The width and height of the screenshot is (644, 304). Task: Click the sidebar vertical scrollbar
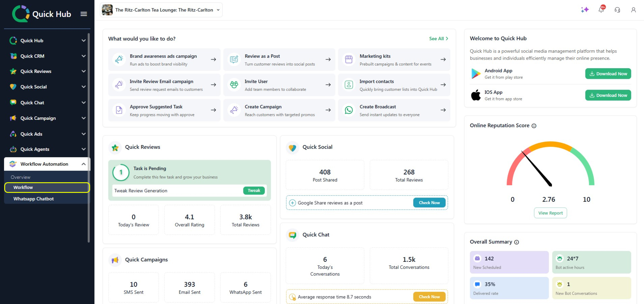[89, 137]
